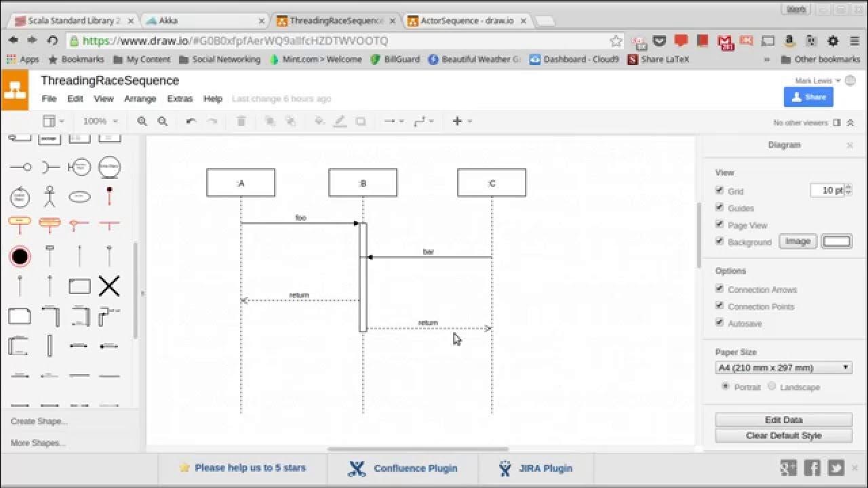Click the blue Share button
The height and width of the screenshot is (488, 868).
point(808,97)
